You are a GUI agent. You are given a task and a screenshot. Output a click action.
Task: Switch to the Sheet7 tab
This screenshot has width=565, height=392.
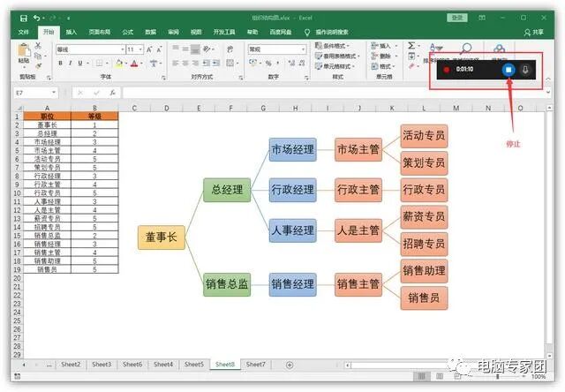point(255,365)
